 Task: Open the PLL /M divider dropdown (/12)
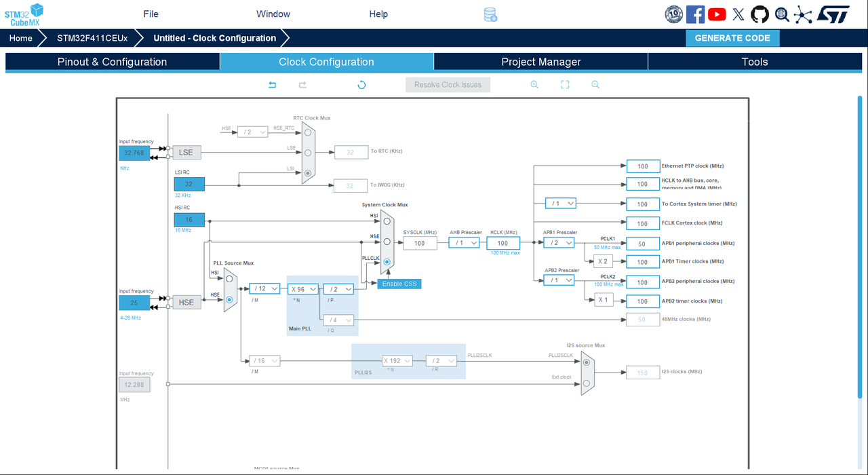tap(264, 288)
